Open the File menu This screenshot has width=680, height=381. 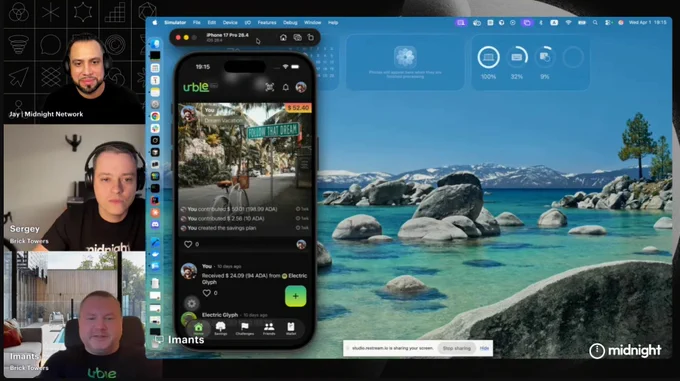(196, 23)
